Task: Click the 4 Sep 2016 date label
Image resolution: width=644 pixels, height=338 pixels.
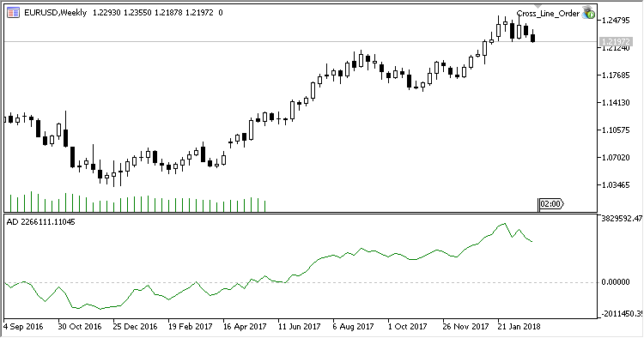Action: click(23, 327)
